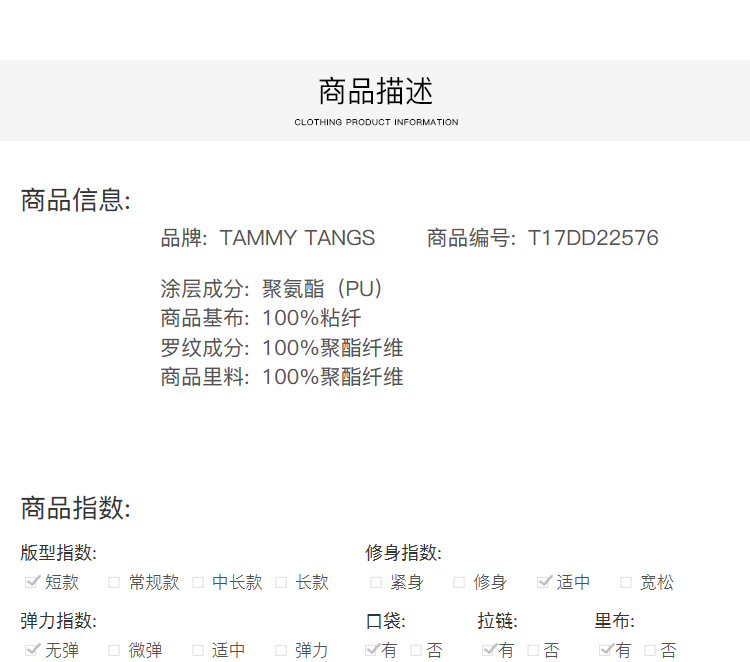Click the TAMMY TANGS brand name
The height and width of the screenshot is (662, 750).
tap(297, 238)
